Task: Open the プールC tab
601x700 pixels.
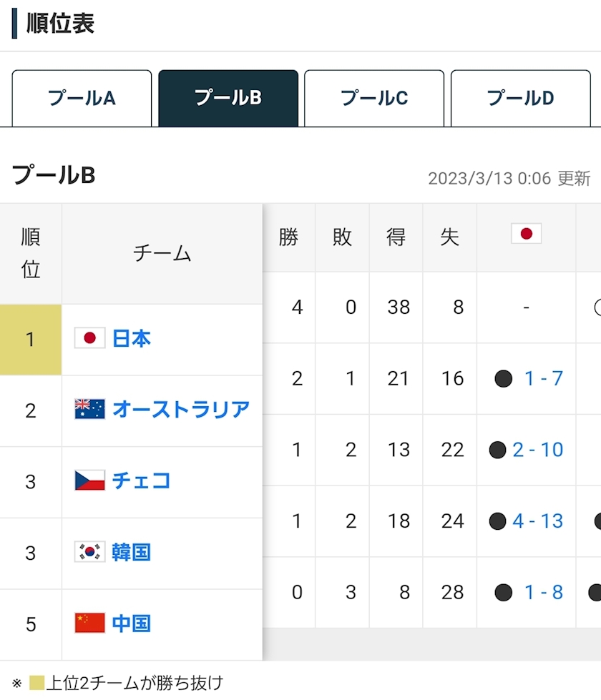Action: pyautogui.click(x=374, y=98)
